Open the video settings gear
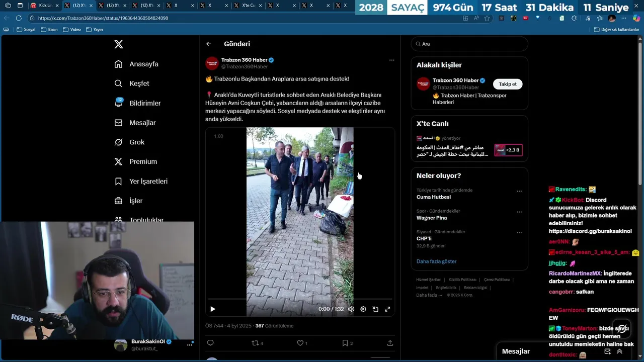 click(x=363, y=309)
